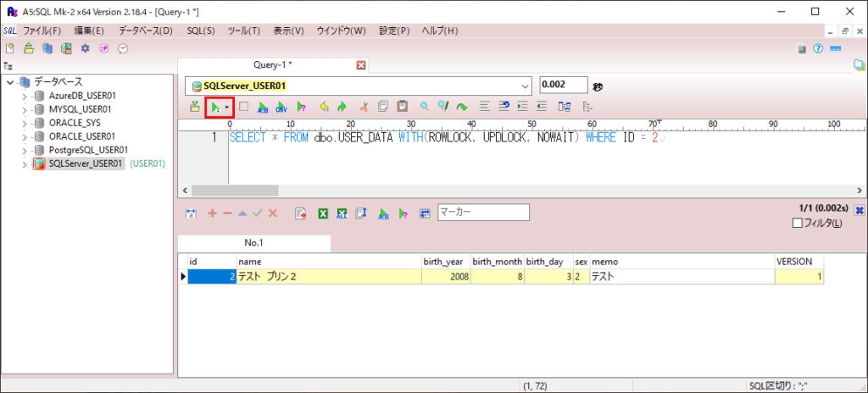Viewport: 868px width, 393px height.
Task: Click the マーカー input field
Action: point(483,213)
